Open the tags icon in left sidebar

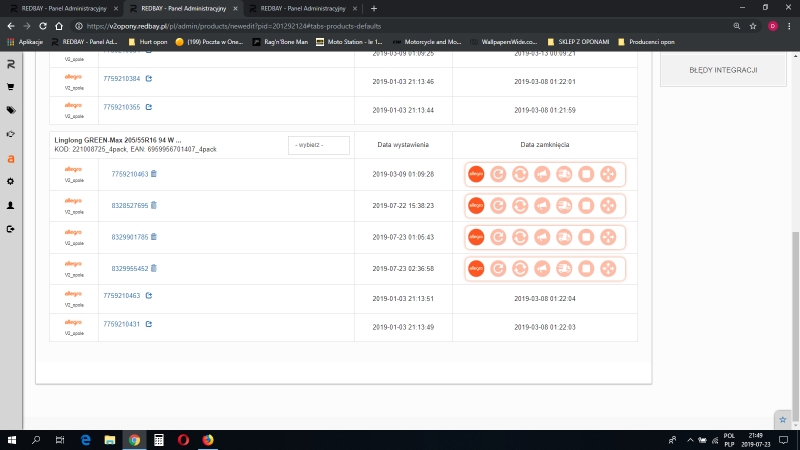10,110
